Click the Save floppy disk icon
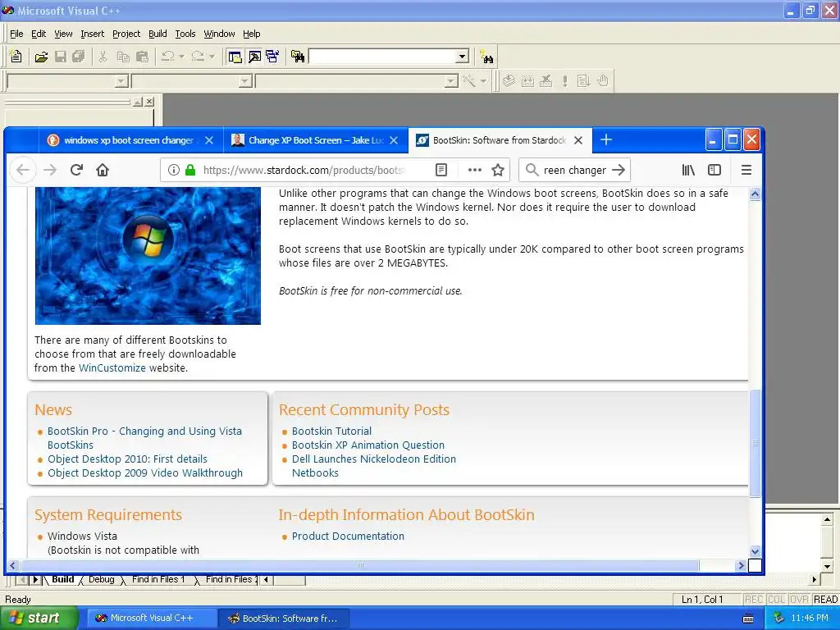Screen dimensions: 840x630 (61, 57)
